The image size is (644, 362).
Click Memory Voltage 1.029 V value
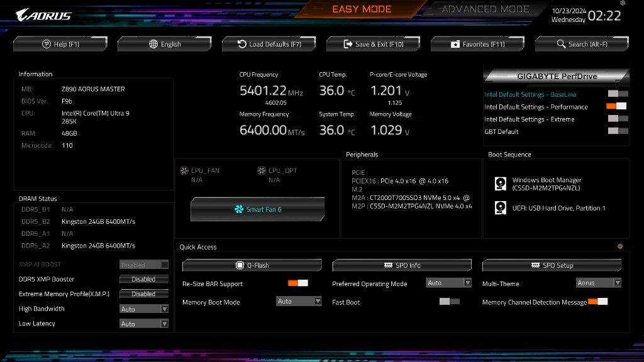tap(390, 130)
